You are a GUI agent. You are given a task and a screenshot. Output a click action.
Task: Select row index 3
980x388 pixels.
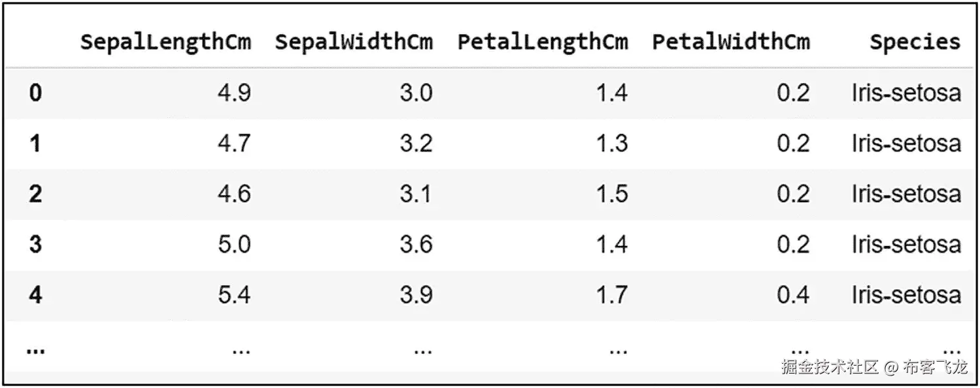[35, 244]
